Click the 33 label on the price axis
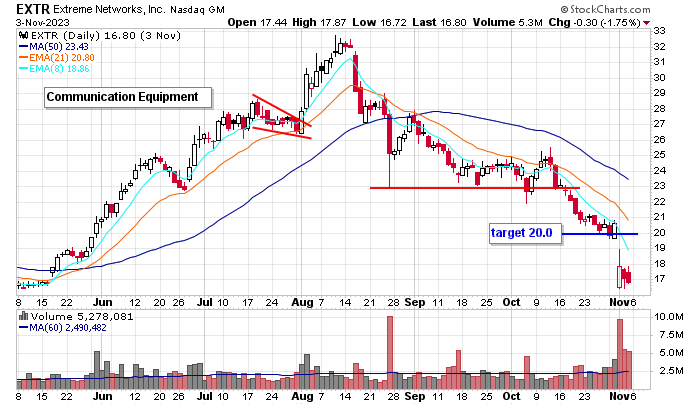This screenshot has width=700, height=405. click(x=659, y=31)
